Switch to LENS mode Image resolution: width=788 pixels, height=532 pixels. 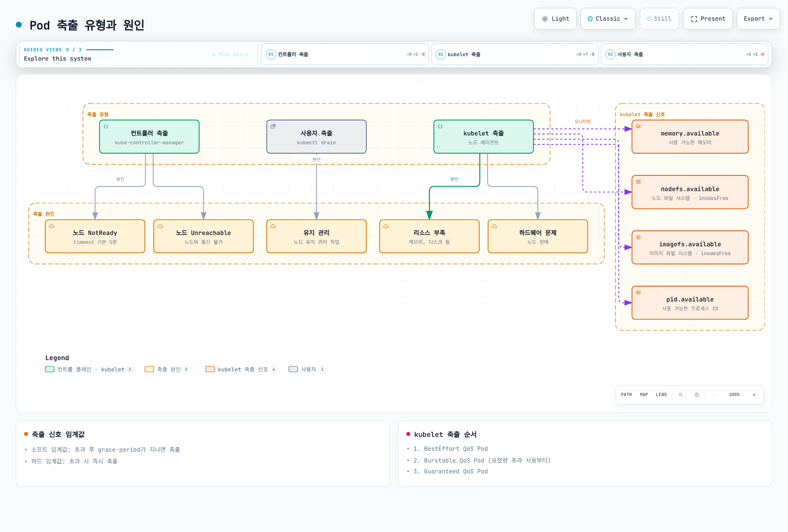coord(661,395)
